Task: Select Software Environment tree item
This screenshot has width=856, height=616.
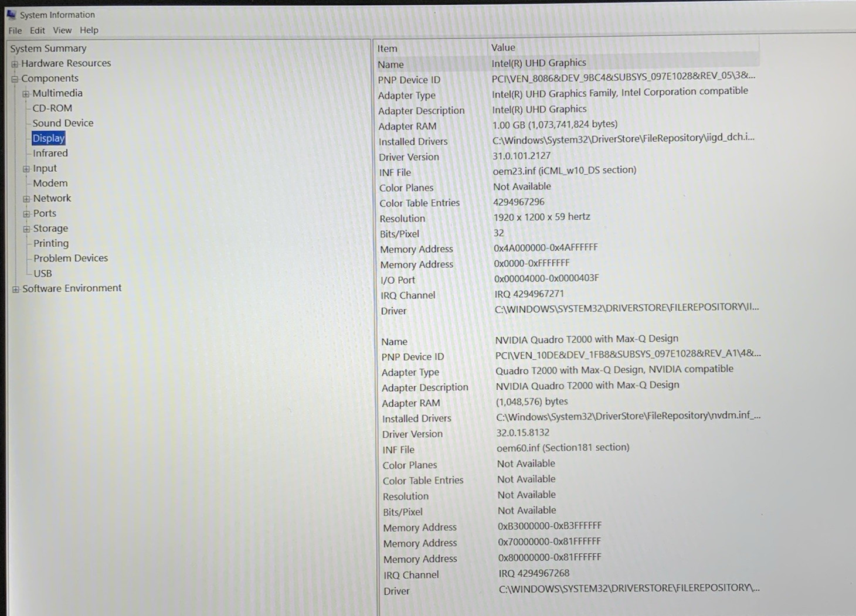Action: tap(72, 288)
